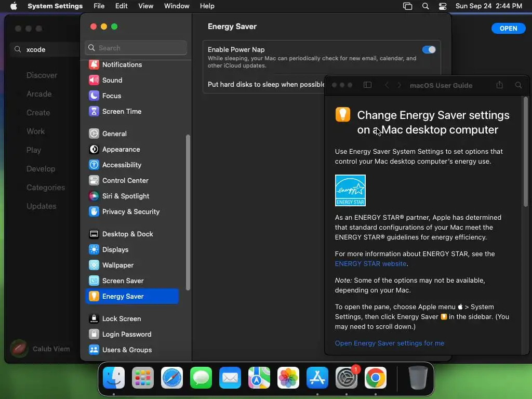Select Categories in the App Store sidebar
The image size is (532, 399).
pyautogui.click(x=46, y=187)
